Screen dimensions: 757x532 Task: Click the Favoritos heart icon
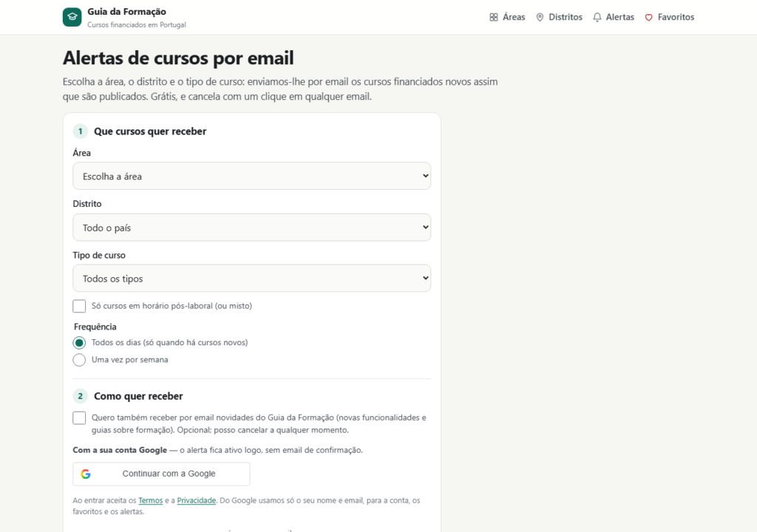649,18
